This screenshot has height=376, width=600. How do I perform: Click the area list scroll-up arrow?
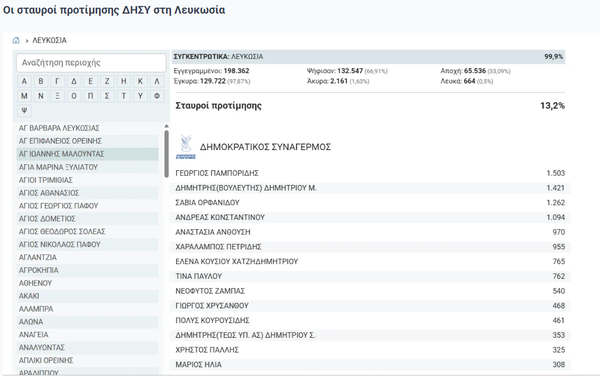tap(166, 126)
